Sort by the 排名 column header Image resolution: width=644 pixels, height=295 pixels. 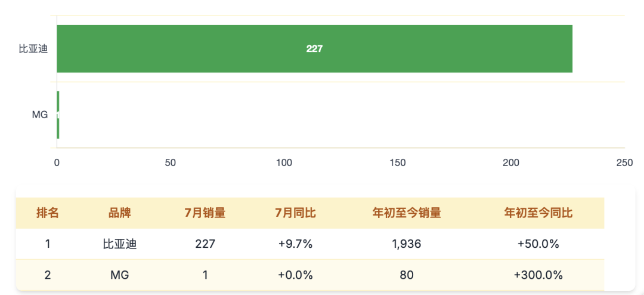(x=48, y=213)
